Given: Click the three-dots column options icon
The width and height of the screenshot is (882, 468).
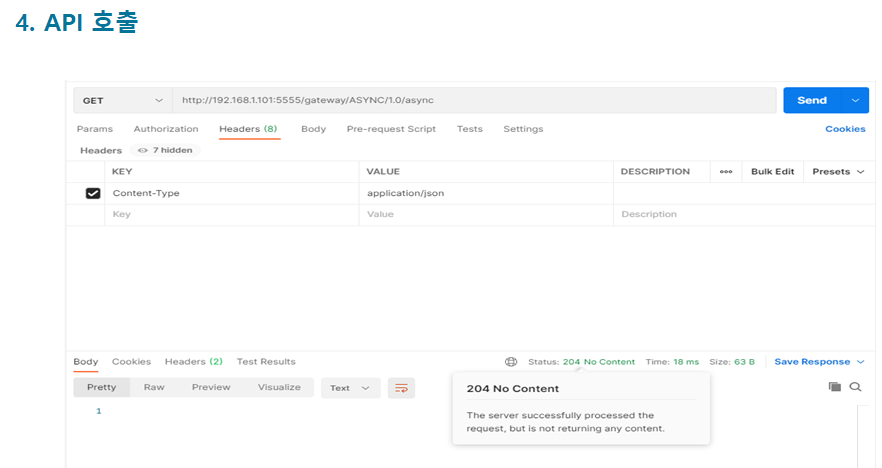Looking at the screenshot, I should tap(726, 172).
